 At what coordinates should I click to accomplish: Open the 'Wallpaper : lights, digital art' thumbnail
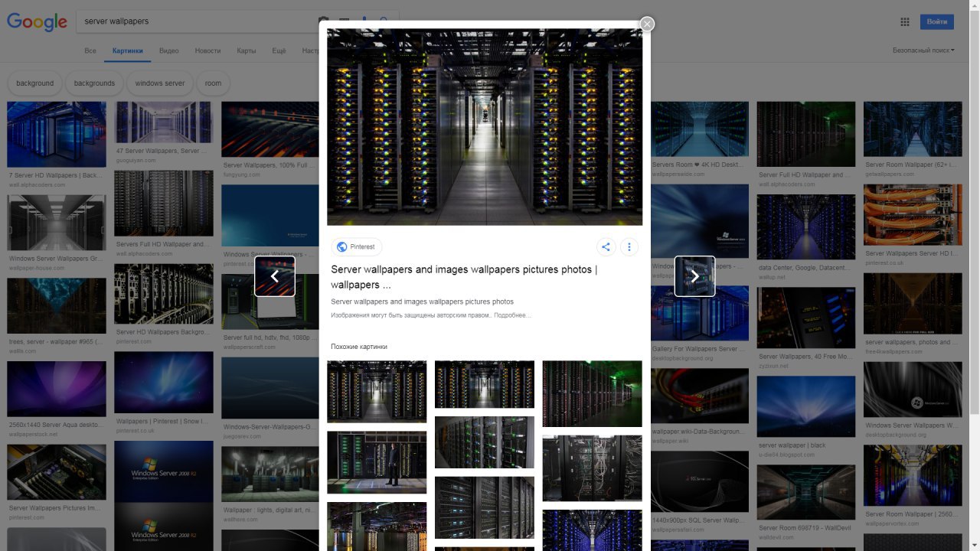click(270, 474)
